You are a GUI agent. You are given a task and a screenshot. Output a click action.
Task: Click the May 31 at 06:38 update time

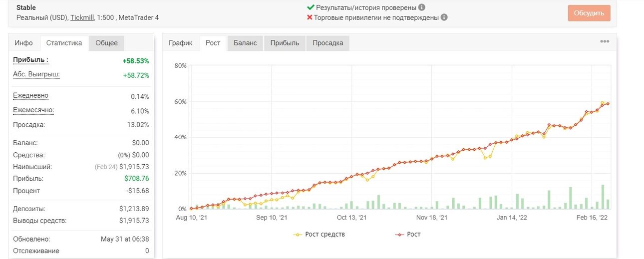coord(125,239)
